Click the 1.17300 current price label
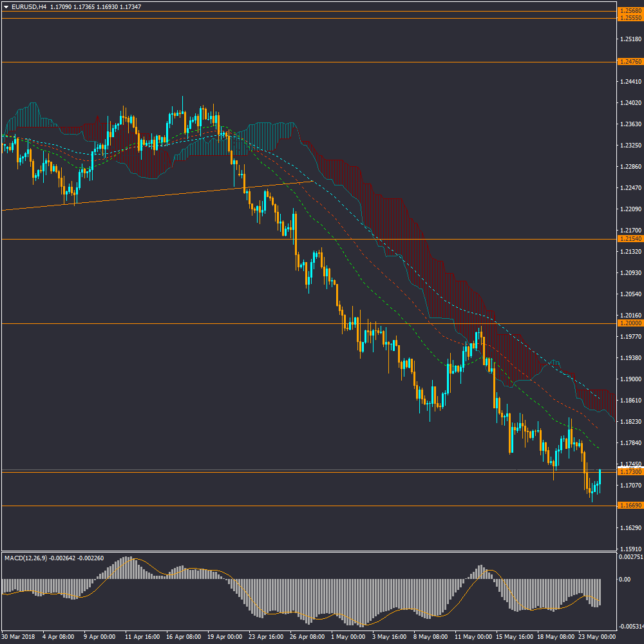The width and height of the screenshot is (644, 644). (630, 472)
